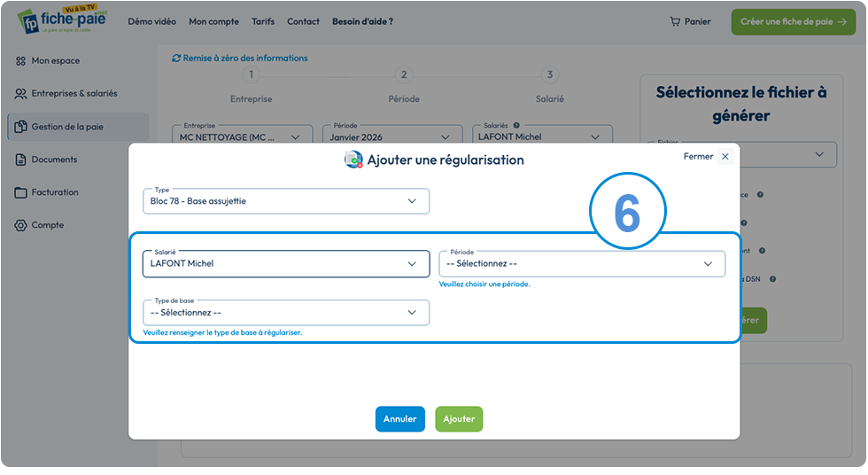
Task: Click the green Ajouter button
Action: (459, 419)
